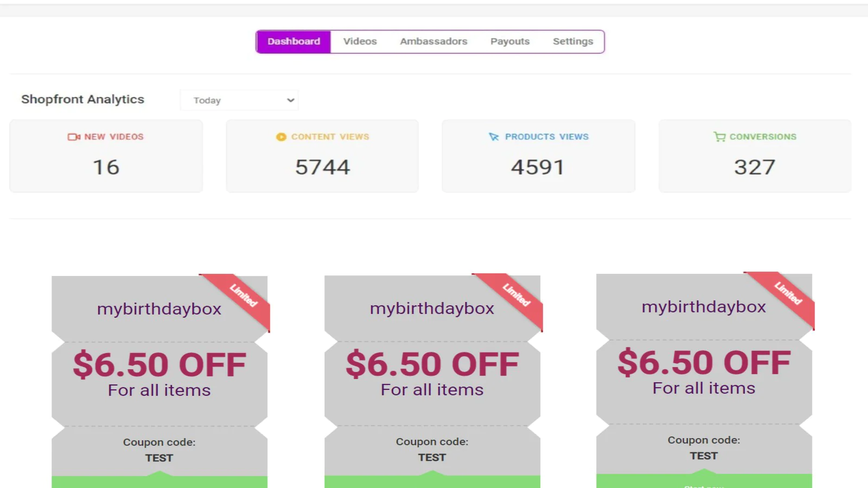Select the New Videos count 16
This screenshot has height=488, width=868.
point(106,168)
